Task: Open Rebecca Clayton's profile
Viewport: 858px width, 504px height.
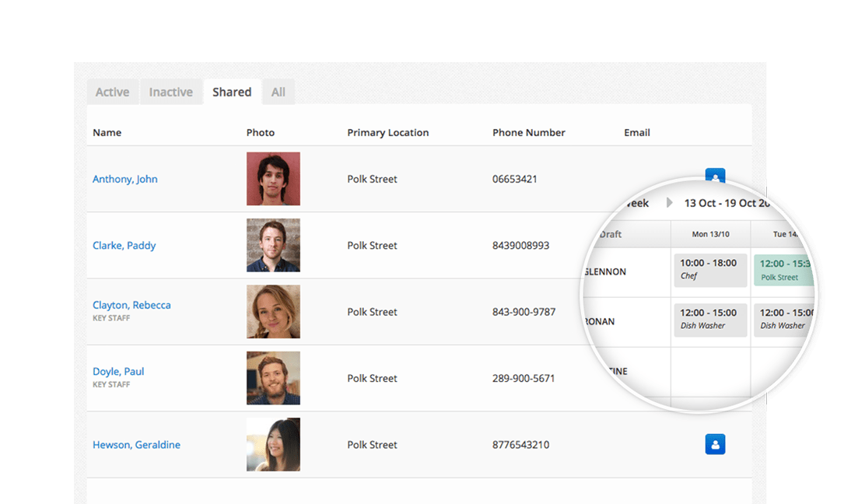Action: [x=131, y=305]
